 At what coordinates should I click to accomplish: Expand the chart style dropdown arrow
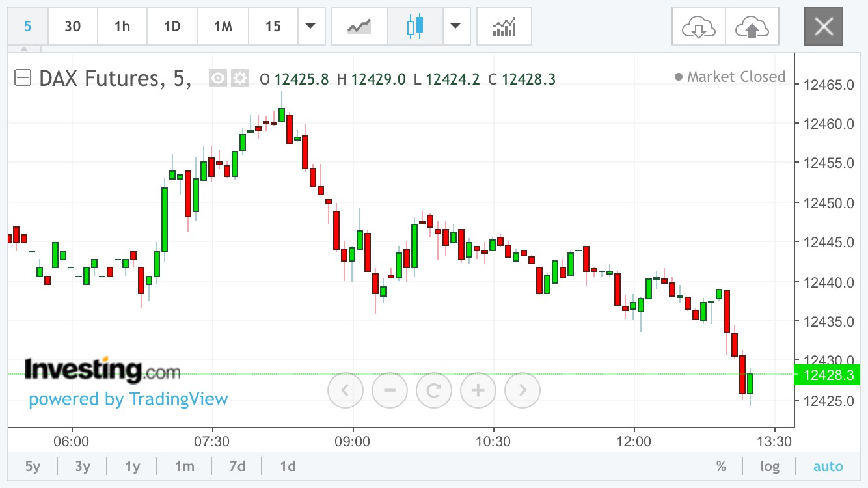tap(455, 26)
